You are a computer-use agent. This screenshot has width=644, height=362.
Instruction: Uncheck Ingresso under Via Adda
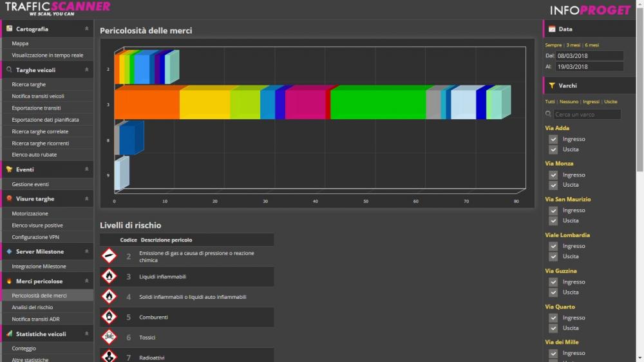553,139
